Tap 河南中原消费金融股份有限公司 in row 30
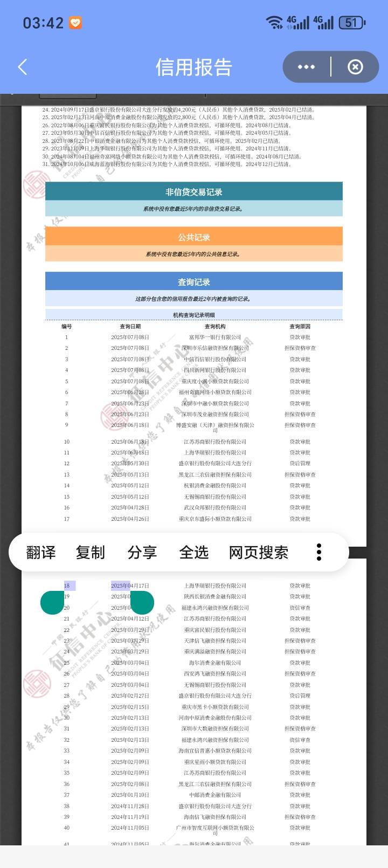The image size is (388, 868). (x=215, y=718)
